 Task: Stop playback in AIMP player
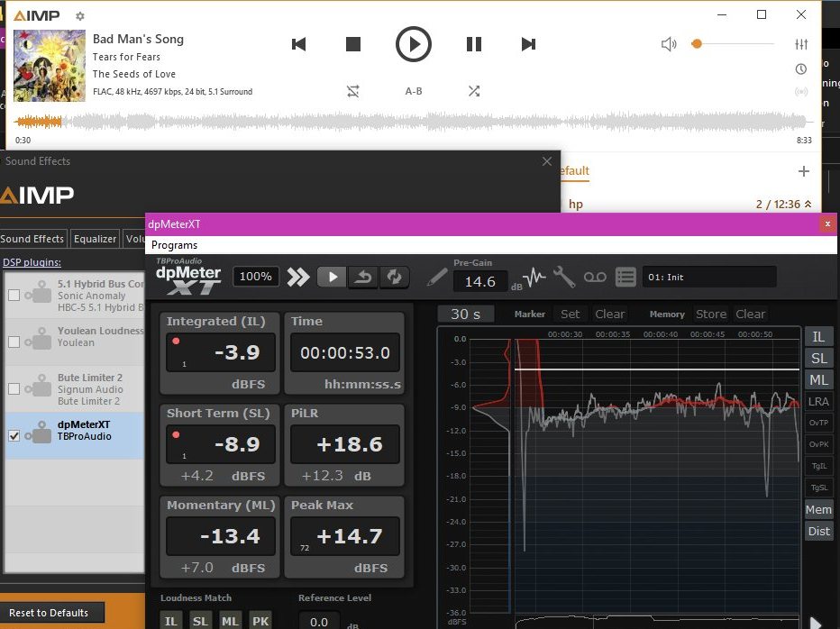click(353, 44)
